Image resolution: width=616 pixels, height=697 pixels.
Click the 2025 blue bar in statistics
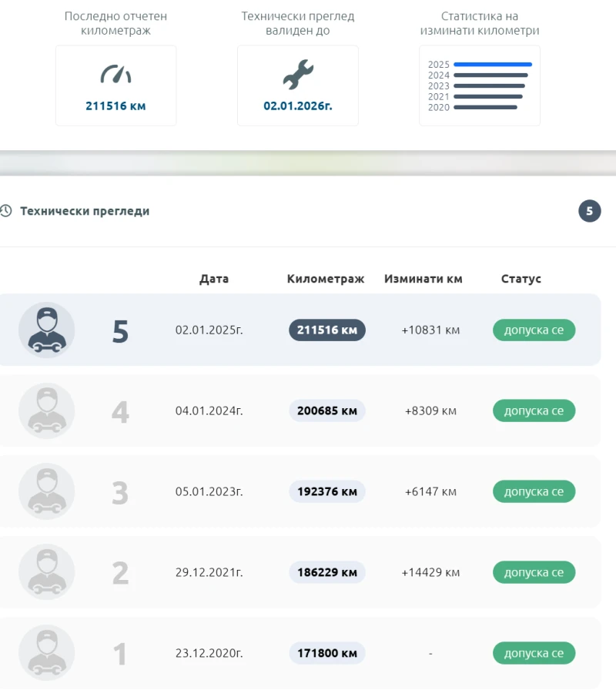(493, 65)
